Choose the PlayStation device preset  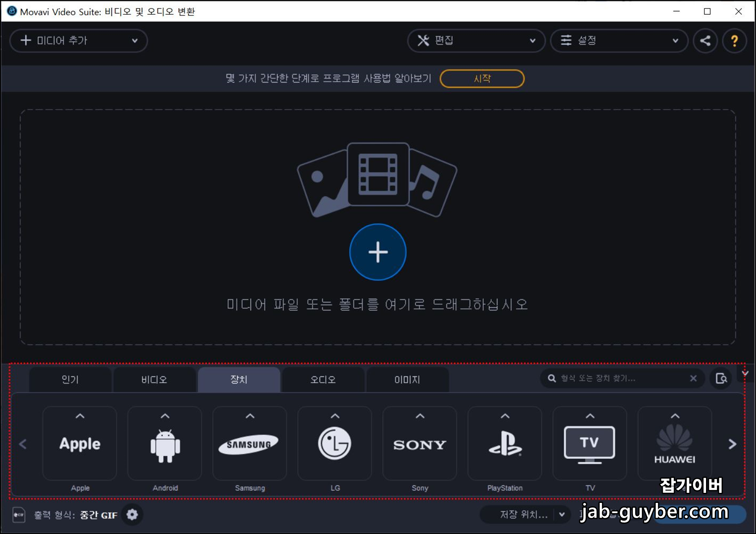pyautogui.click(x=505, y=444)
